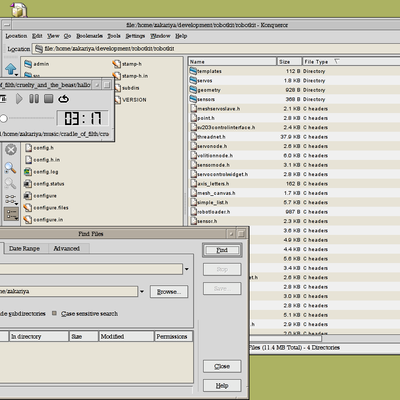This screenshot has width=400, height=400.
Task: Click the Find button
Action: click(x=222, y=250)
